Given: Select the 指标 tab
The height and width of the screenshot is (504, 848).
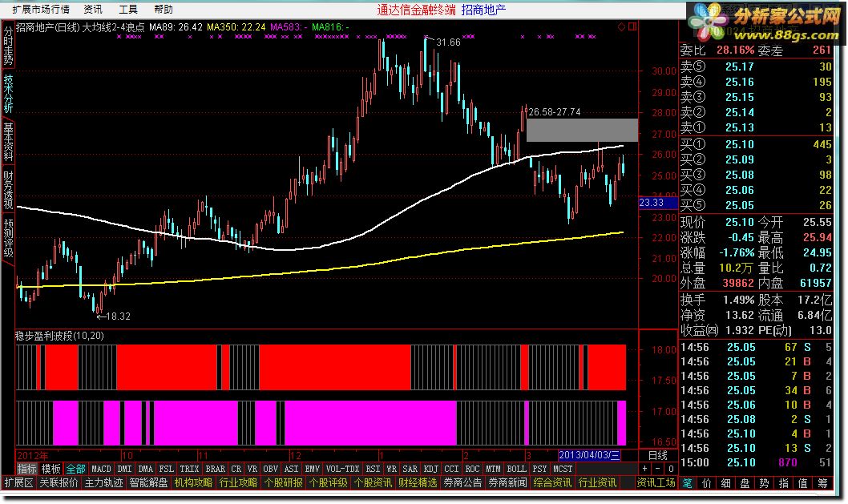Looking at the screenshot, I should (x=26, y=469).
